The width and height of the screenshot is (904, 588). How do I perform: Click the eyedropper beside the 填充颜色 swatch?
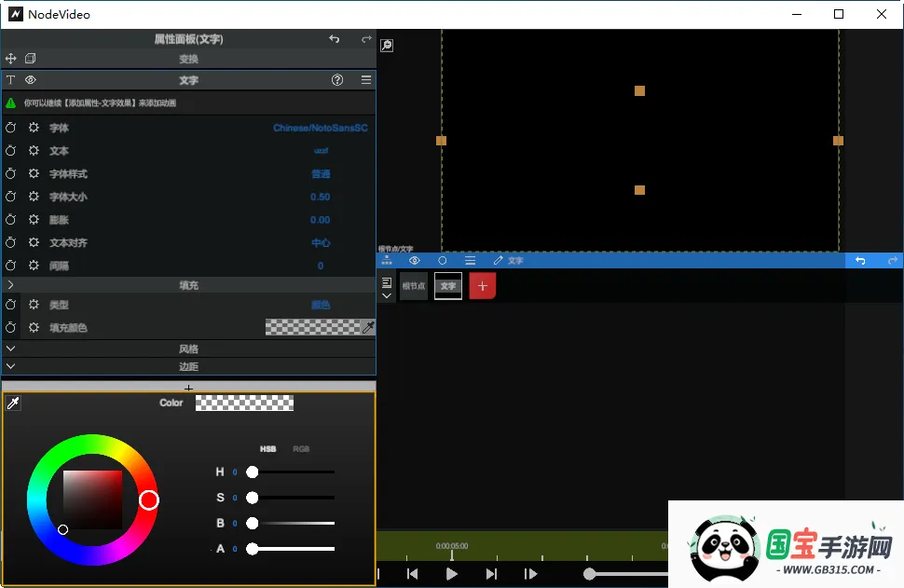pyautogui.click(x=369, y=327)
